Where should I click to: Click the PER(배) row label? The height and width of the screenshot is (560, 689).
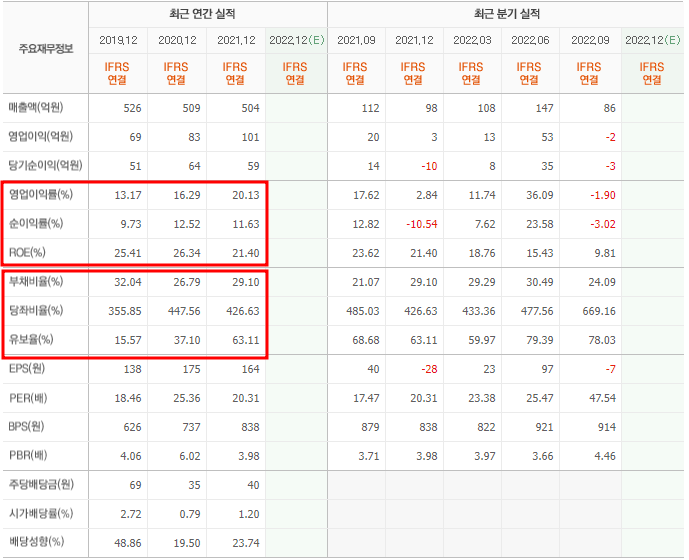point(28,398)
